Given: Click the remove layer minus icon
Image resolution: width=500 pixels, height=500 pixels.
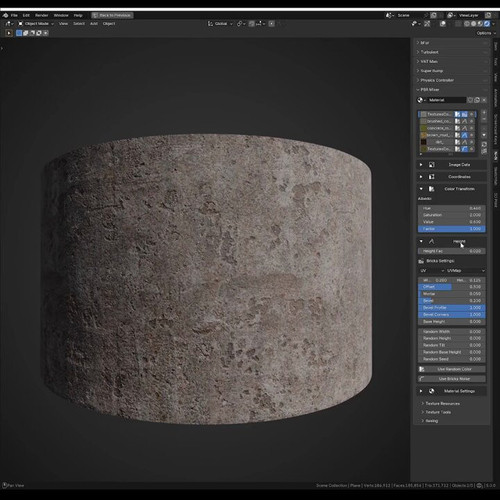Looking at the screenshot, I should 484,119.
